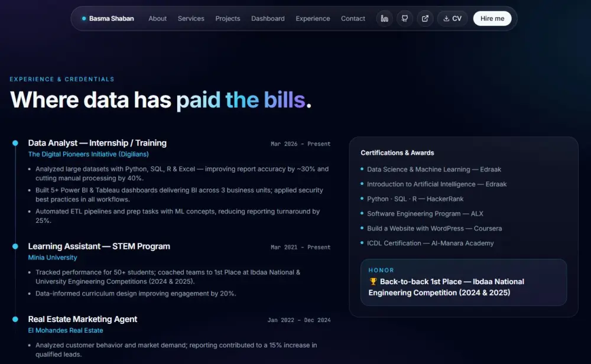Click 'Learning Assistant — STEM Program' heading
The image size is (591, 364).
99,246
